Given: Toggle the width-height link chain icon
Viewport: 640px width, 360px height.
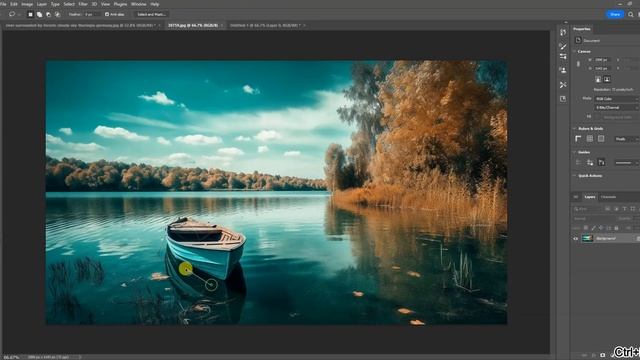Looking at the screenshot, I should pyautogui.click(x=578, y=64).
